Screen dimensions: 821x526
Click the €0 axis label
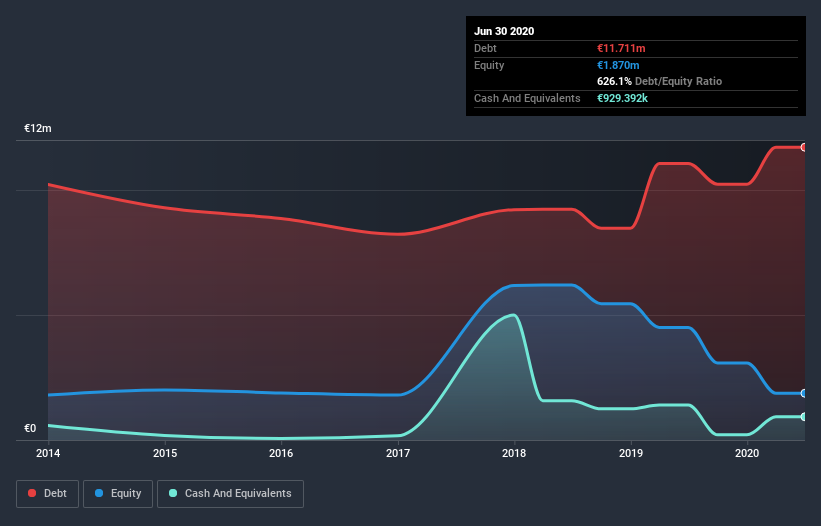coord(30,428)
